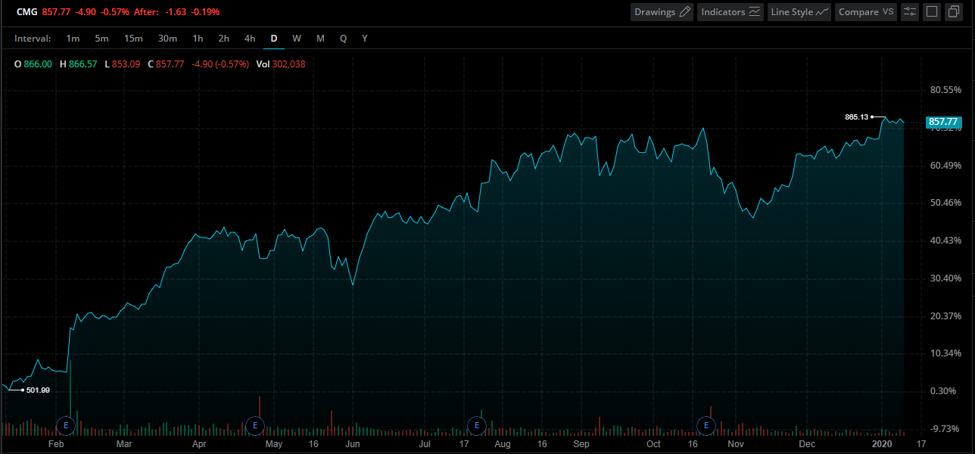Click the 30.40% axis label
The image size is (975, 454).
(945, 278)
